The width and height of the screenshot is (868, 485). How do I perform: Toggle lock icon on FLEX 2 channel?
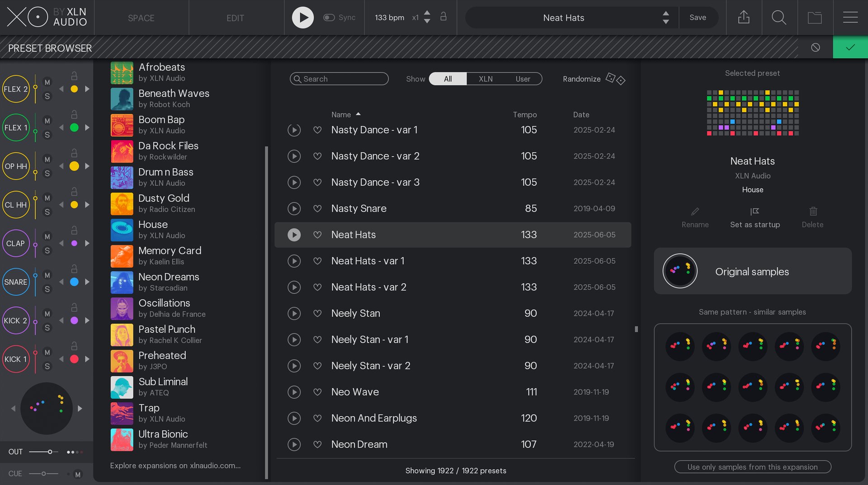point(74,76)
